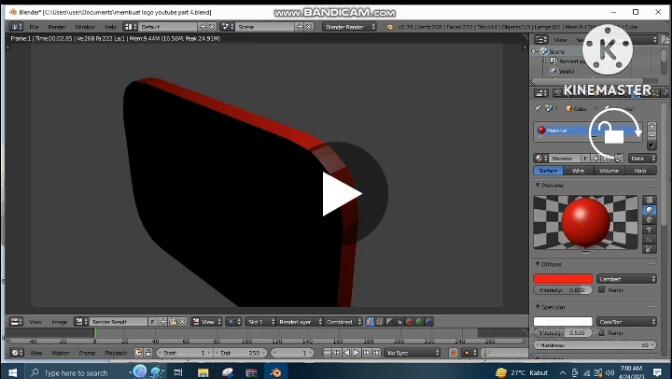Viewport: 672px width, 379px height.
Task: Add a new material slot with plus
Action: [x=652, y=126]
